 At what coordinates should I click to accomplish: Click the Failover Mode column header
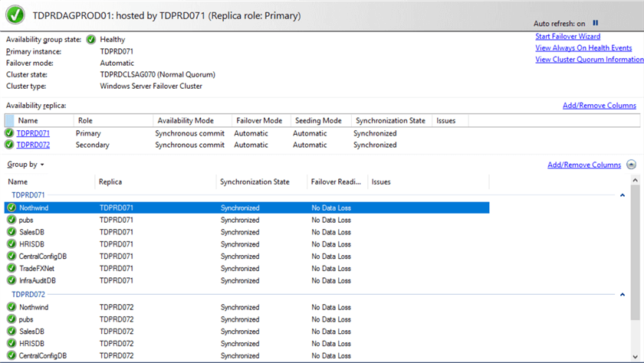coord(258,121)
